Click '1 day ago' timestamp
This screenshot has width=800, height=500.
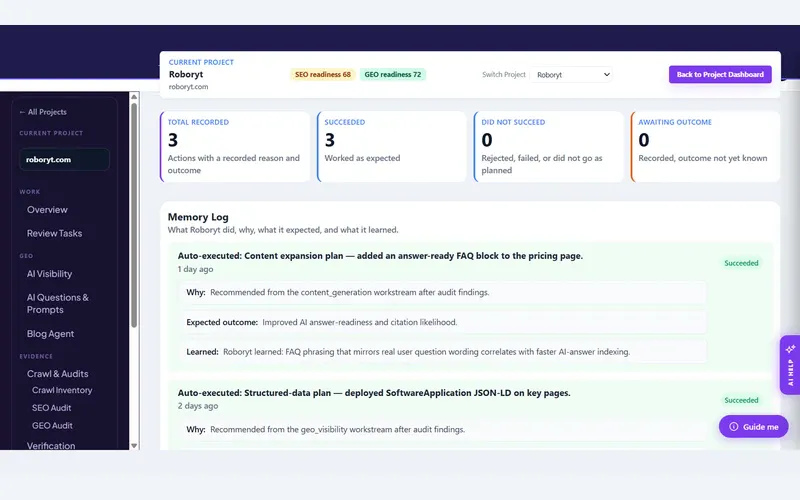195,269
